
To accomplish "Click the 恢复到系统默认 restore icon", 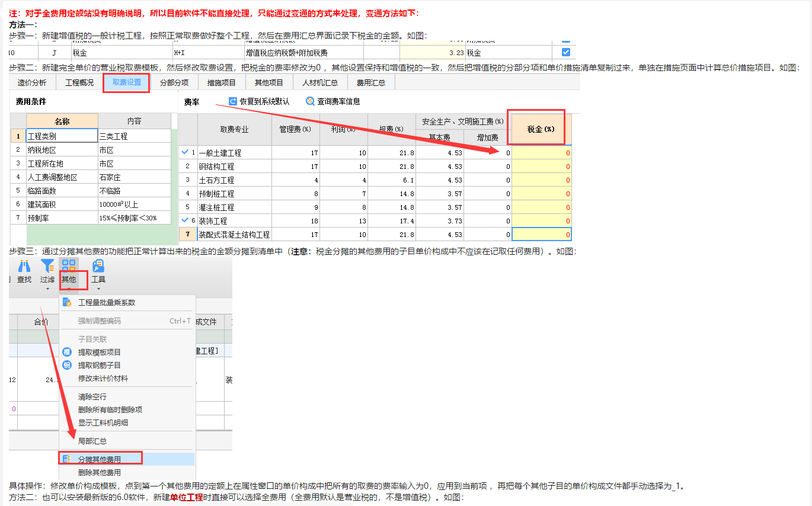I will pos(233,101).
